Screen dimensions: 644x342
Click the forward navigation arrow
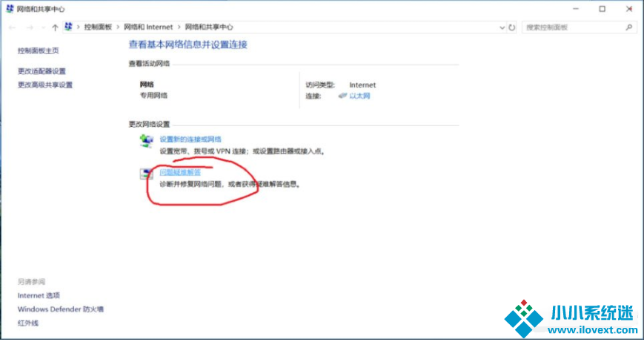30,27
